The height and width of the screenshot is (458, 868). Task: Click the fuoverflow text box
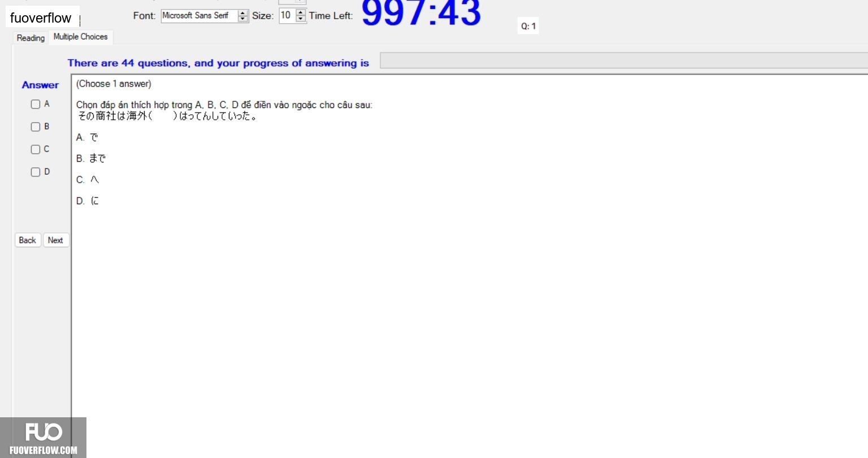pyautogui.click(x=43, y=18)
